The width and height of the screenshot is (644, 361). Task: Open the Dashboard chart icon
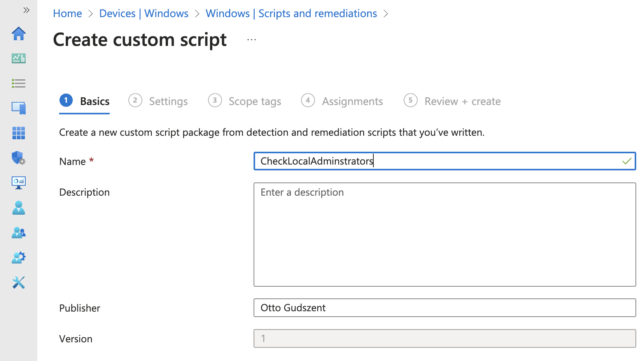19,58
